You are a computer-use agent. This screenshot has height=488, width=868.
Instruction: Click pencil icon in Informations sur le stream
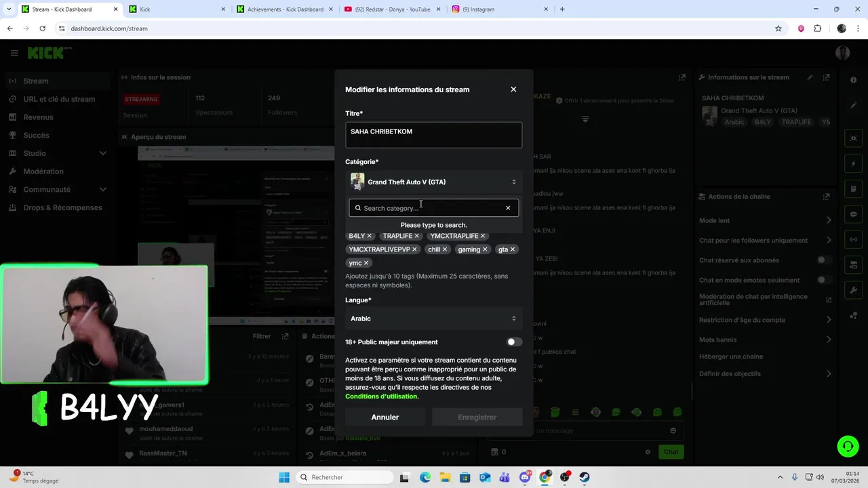coord(810,77)
